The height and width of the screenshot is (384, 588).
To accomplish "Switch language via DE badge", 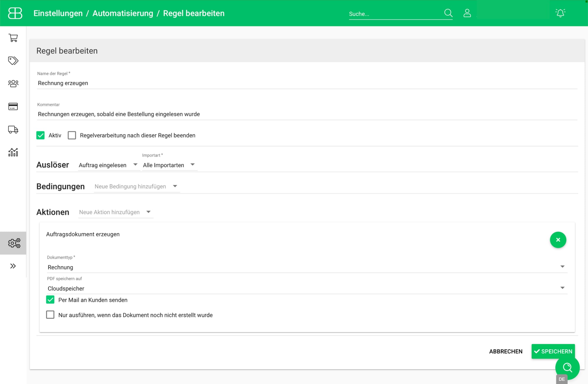I will click(x=562, y=379).
